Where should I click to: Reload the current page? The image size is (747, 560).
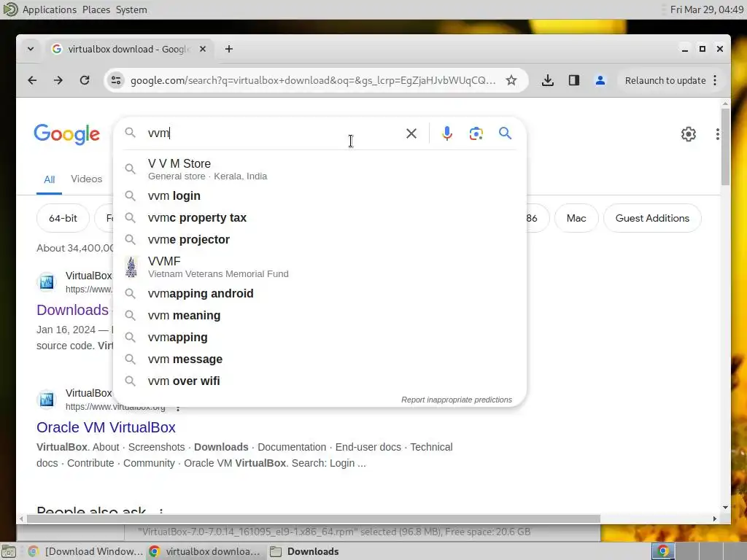(85, 80)
